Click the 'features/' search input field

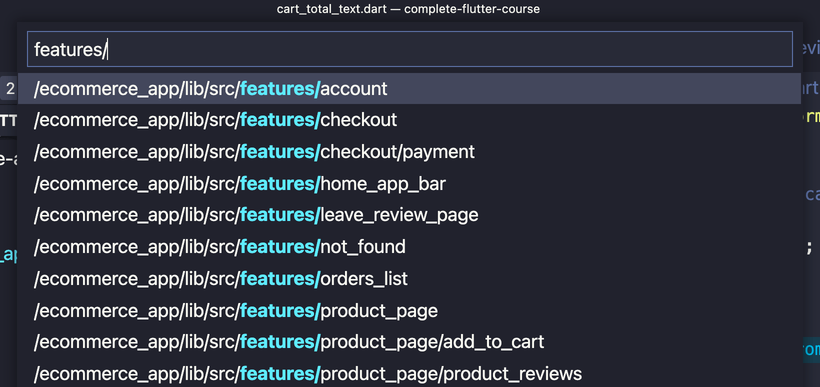(x=409, y=49)
